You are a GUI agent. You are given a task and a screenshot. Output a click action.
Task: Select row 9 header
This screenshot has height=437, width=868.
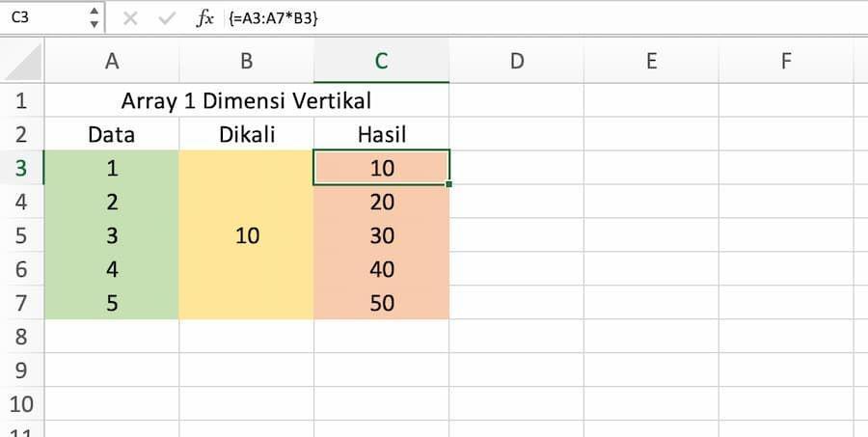tap(21, 370)
